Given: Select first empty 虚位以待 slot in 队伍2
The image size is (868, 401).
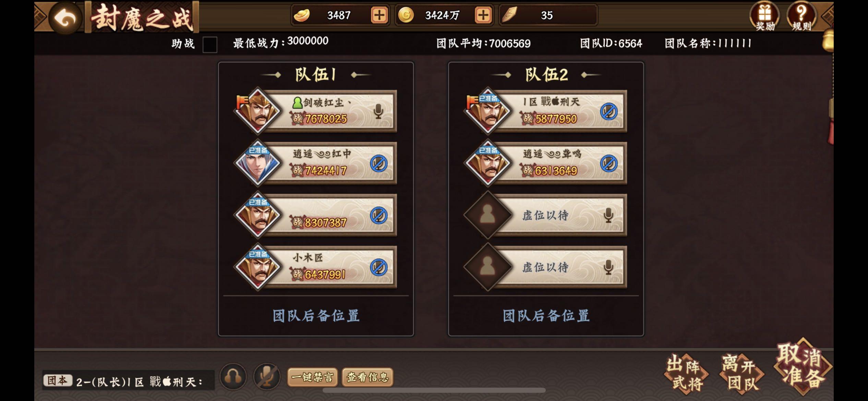Looking at the screenshot, I should tap(545, 215).
